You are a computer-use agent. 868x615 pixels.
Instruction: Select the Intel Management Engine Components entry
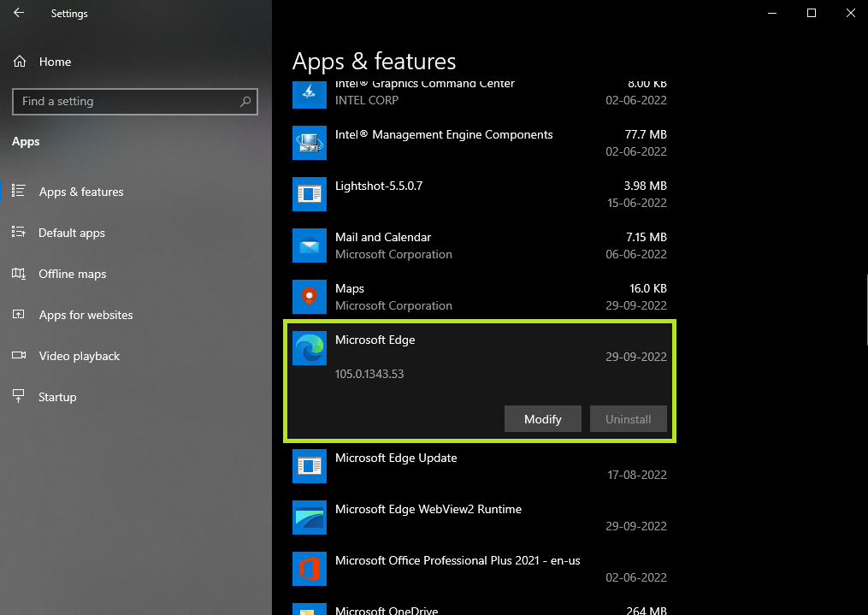click(480, 142)
